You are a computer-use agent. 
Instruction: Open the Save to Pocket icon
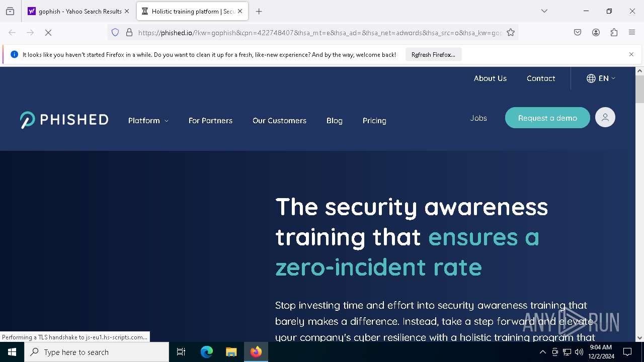(578, 33)
